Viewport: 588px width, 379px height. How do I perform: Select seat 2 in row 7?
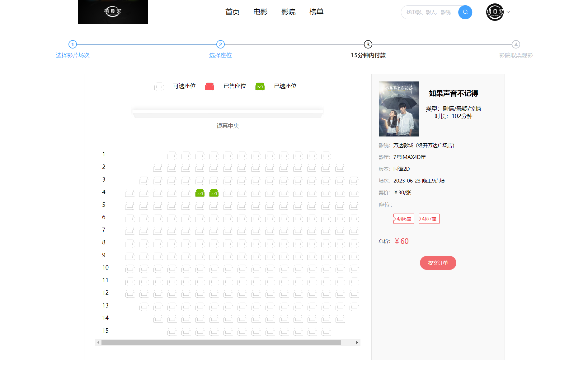click(144, 231)
